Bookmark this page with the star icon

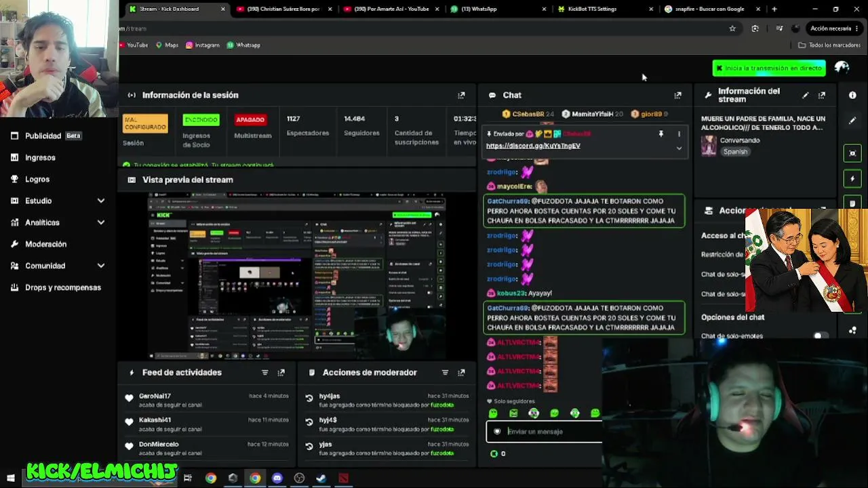coord(732,28)
